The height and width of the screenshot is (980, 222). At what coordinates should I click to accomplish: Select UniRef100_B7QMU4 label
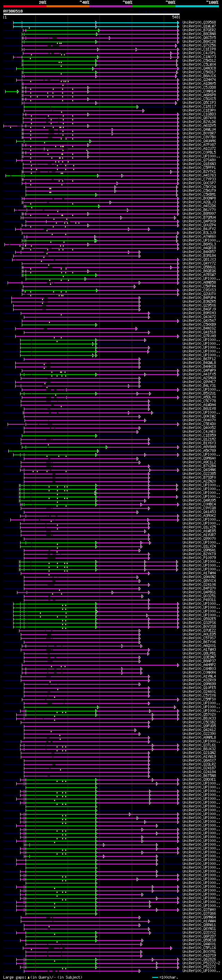199,217
